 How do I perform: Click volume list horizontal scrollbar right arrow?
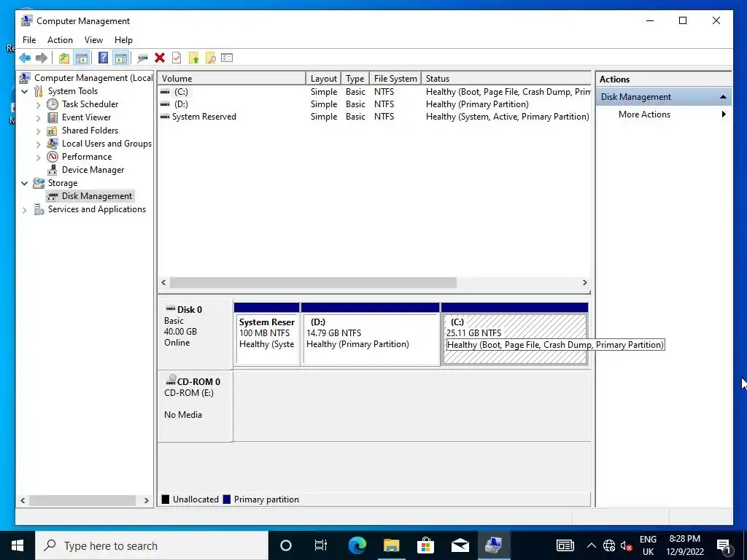coord(584,282)
